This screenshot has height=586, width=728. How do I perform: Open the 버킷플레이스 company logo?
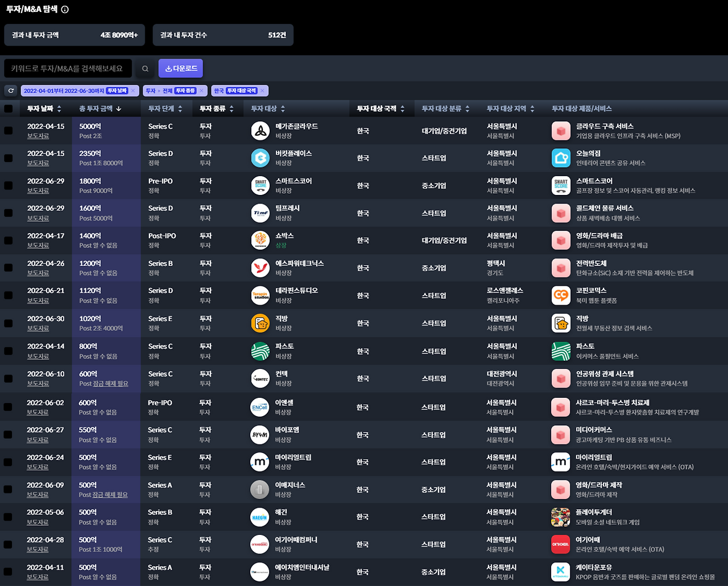(x=260, y=158)
